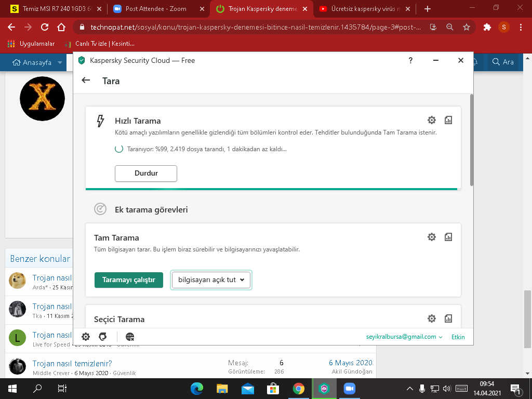
Task: Open Microsoft Edge from taskbar
Action: (197, 389)
